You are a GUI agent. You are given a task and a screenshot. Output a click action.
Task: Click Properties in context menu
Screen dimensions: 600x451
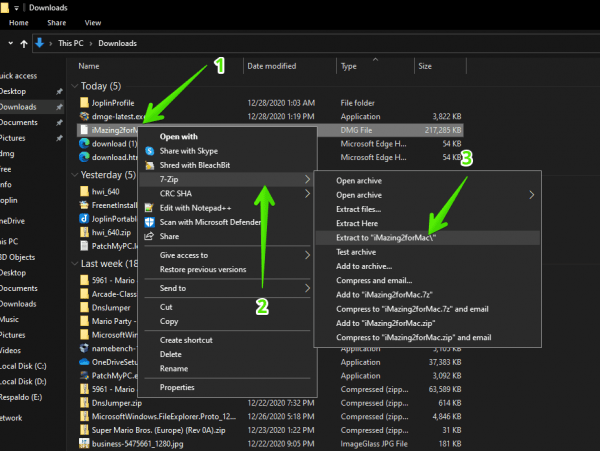point(226,388)
